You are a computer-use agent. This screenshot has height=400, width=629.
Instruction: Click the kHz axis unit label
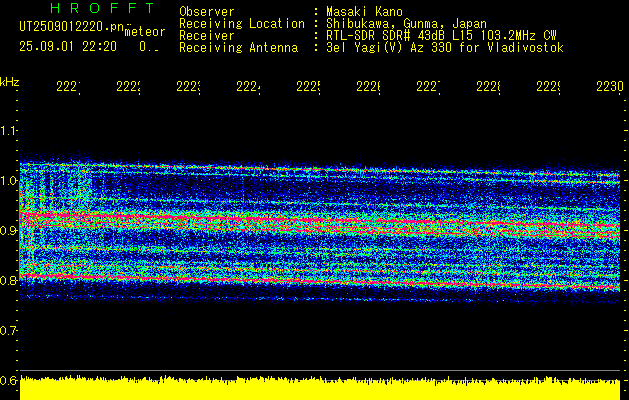point(9,82)
